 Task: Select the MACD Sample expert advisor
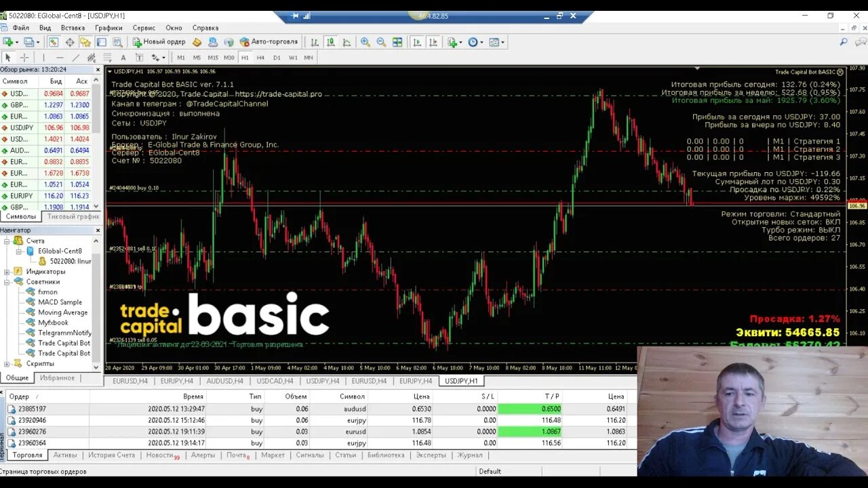[x=60, y=302]
